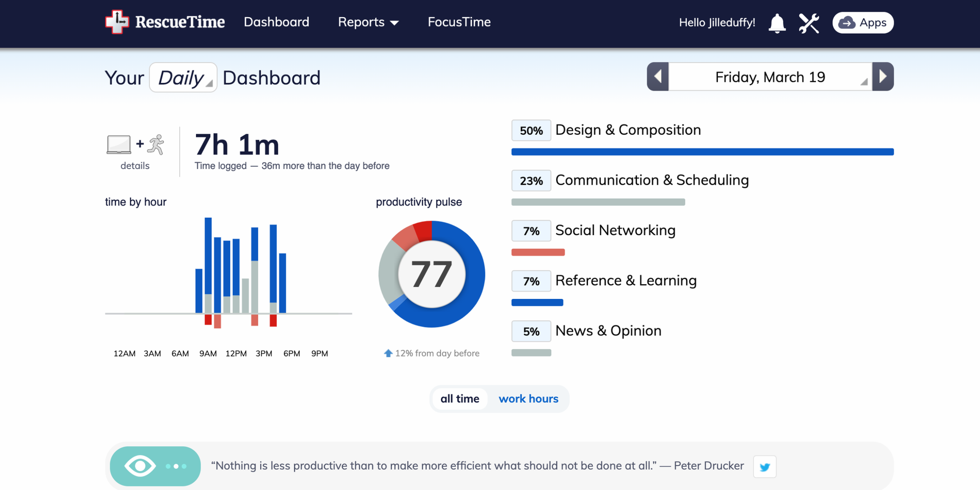The height and width of the screenshot is (490, 980).
Task: Click the Design & Composition progress bar
Action: 702,152
